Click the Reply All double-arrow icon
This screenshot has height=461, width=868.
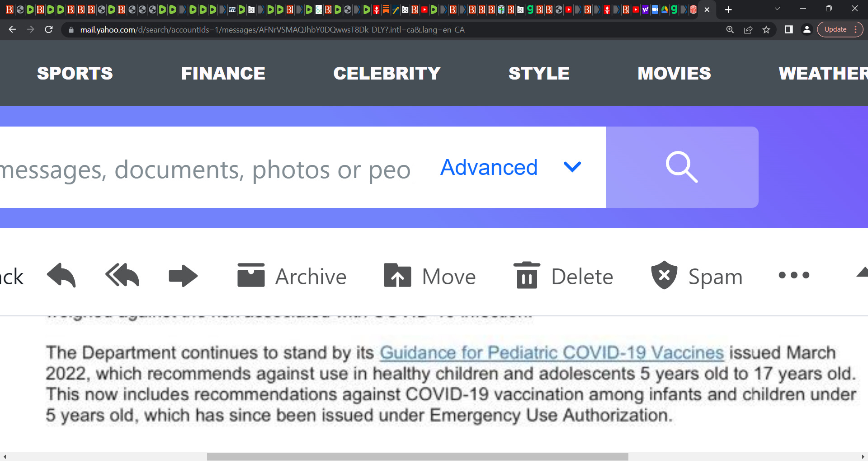[123, 275]
